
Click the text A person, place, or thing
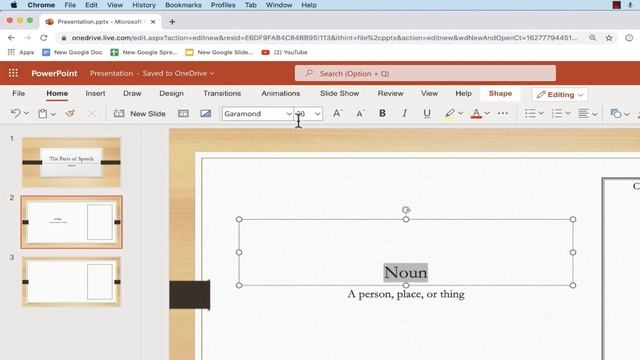tap(406, 294)
